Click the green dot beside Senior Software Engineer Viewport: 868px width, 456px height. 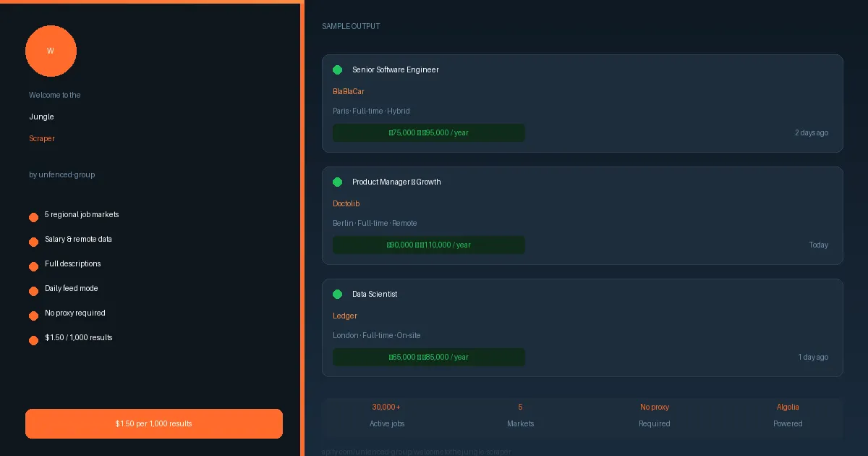337,69
